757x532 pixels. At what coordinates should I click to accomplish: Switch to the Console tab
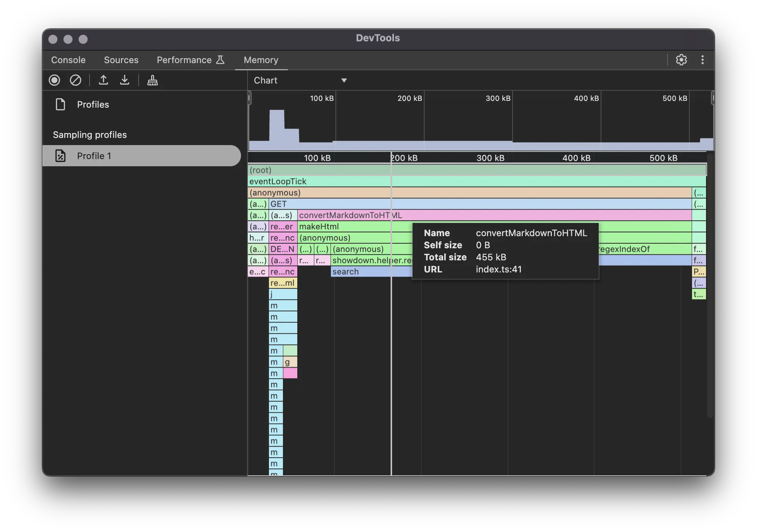68,60
